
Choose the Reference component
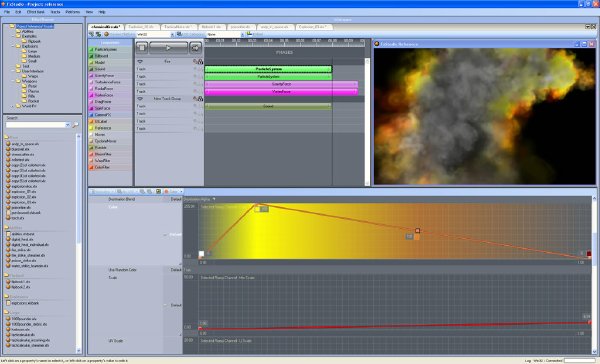pos(110,128)
